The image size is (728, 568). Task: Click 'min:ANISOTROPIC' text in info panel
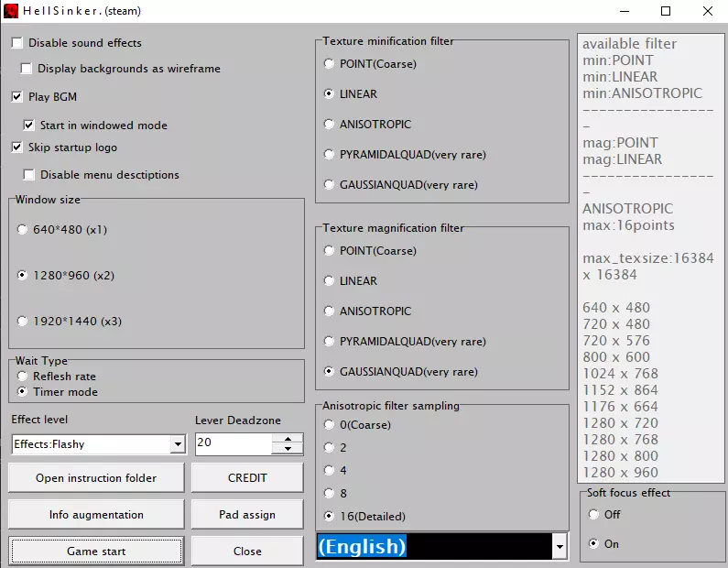[643, 93]
